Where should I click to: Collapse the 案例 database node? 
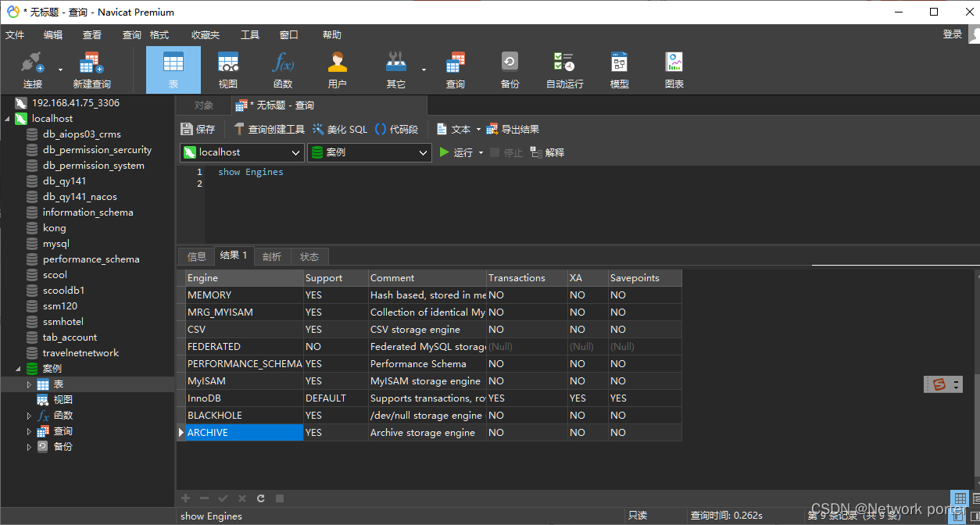(x=19, y=369)
